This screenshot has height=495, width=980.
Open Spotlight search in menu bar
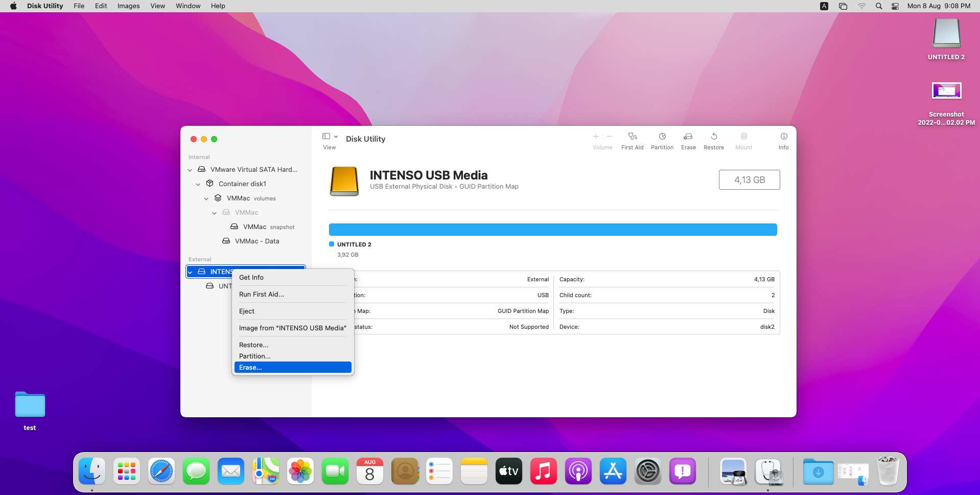tap(879, 6)
